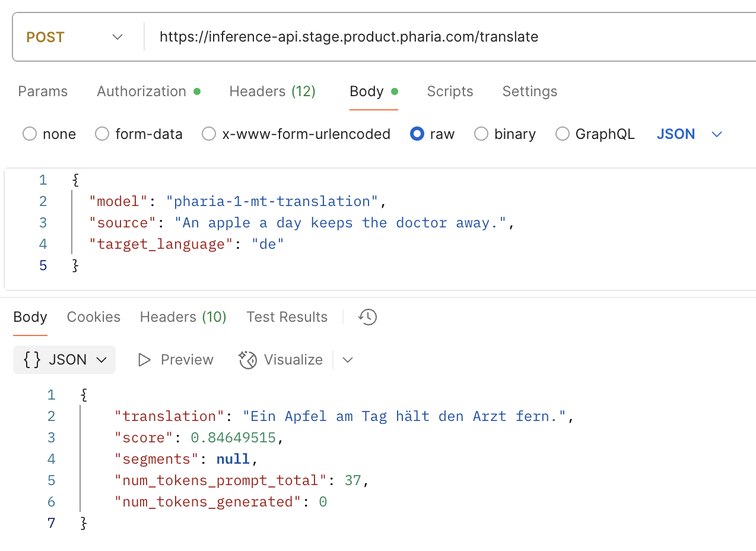Click the curly braces JSON view icon
This screenshot has height=551, width=756.
[33, 360]
